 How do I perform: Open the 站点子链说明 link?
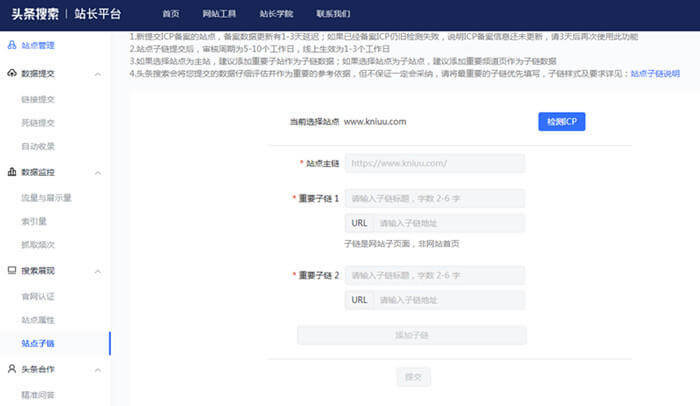(654, 74)
